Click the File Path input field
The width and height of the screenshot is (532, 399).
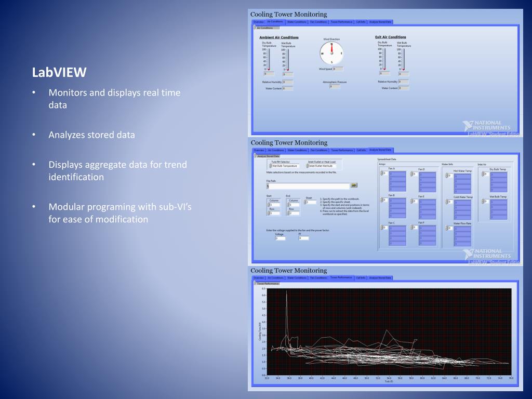tap(308, 186)
